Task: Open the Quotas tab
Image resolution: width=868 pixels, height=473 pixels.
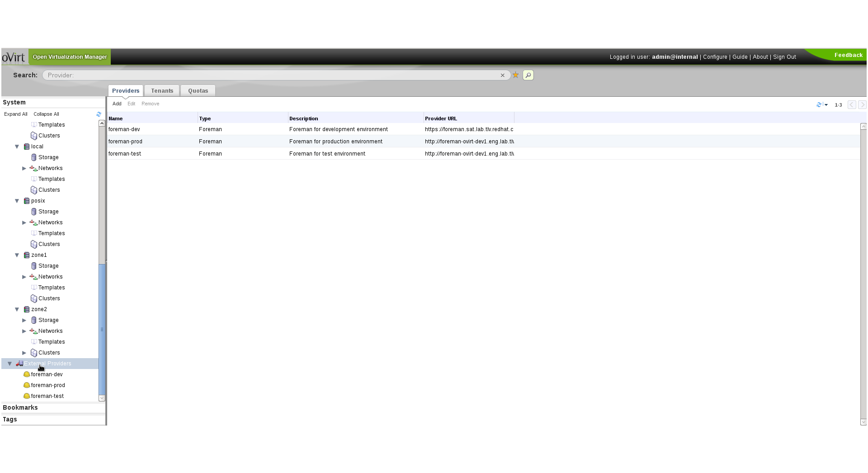Action: 198,91
